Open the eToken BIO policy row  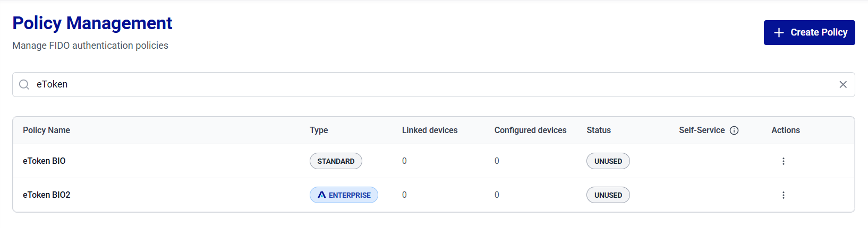(433, 161)
